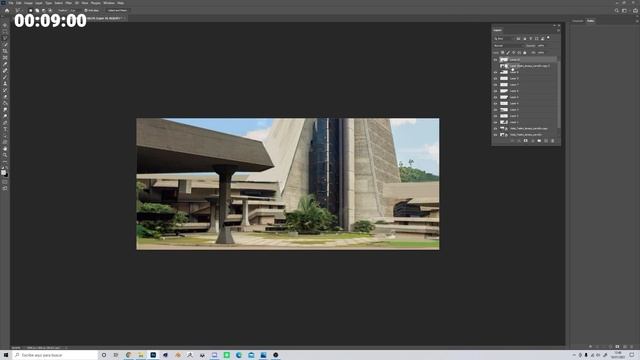
Task: Show the hidden layer below Layer 10
Action: 495,66
